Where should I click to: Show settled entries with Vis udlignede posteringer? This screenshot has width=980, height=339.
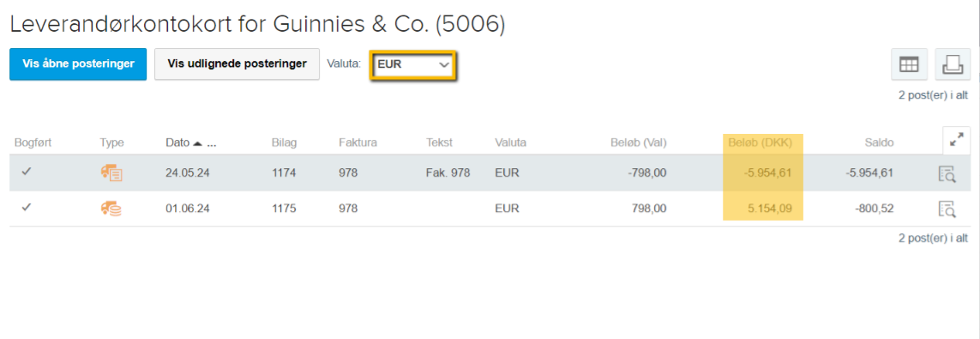237,64
